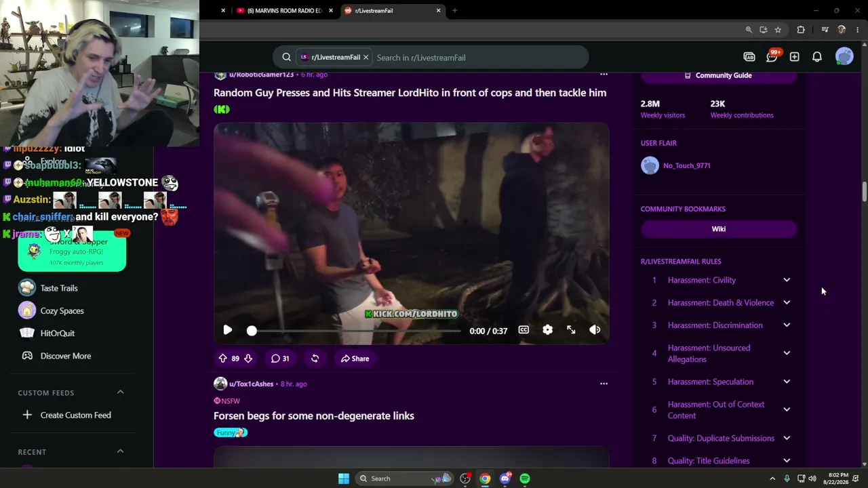Click the page vertical scrollbar thumb
Viewport: 868px width, 488px height.
point(864,192)
